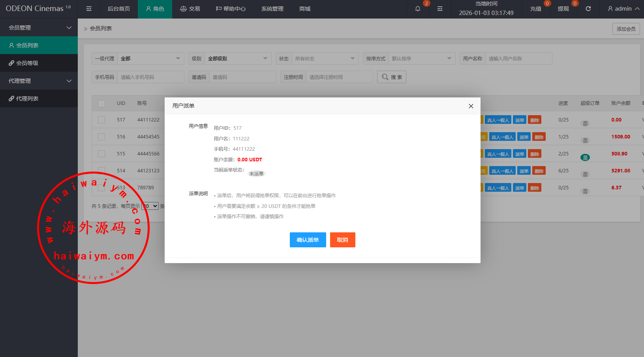Select checkbox for UID 517 row
Image resolution: width=644 pixels, height=357 pixels.
pyautogui.click(x=101, y=120)
